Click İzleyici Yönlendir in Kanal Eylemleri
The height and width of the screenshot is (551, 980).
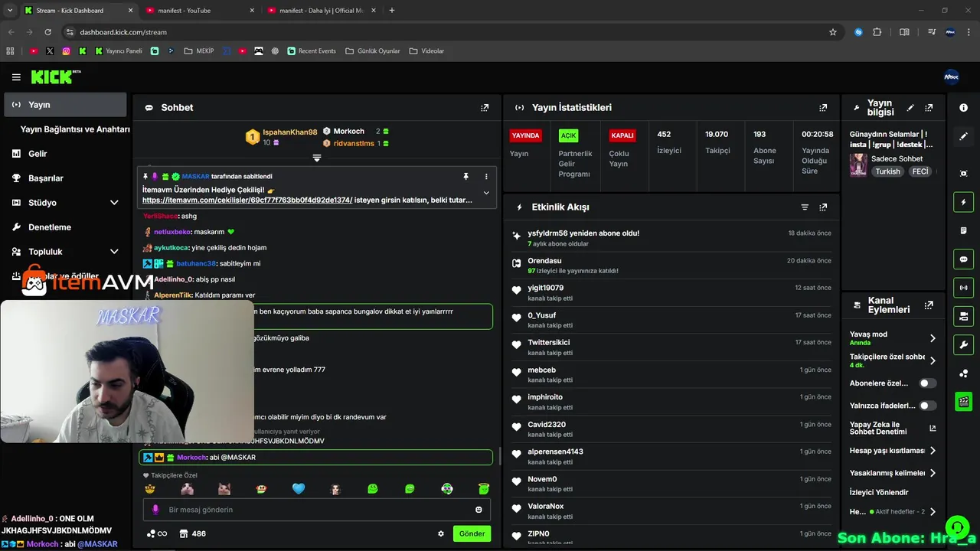(x=879, y=493)
